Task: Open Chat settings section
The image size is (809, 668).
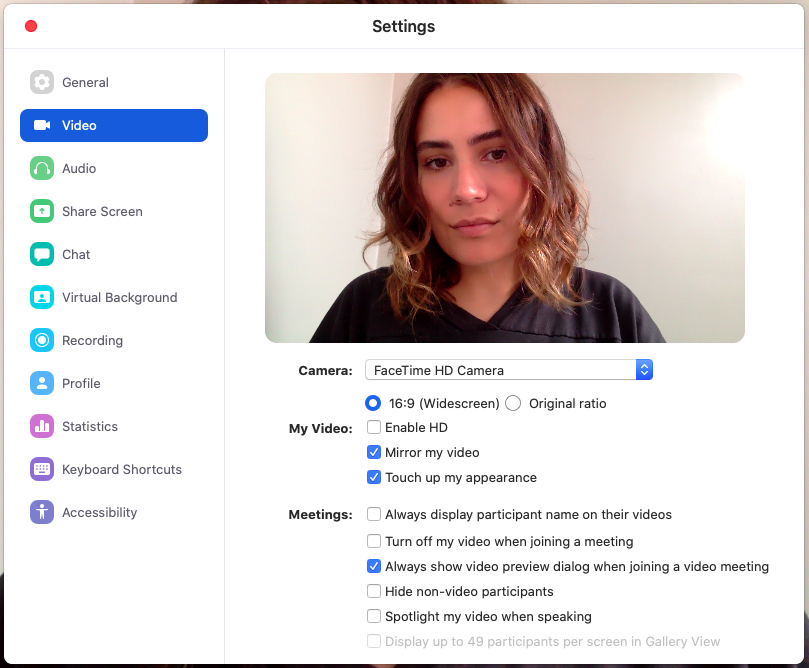Action: [x=114, y=254]
